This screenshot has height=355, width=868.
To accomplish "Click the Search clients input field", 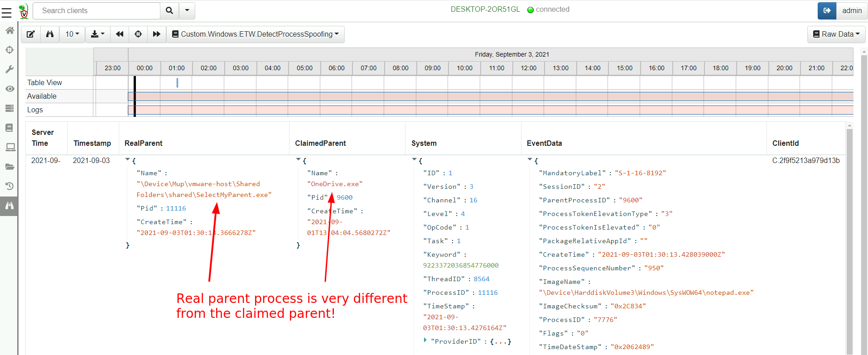I will [96, 11].
